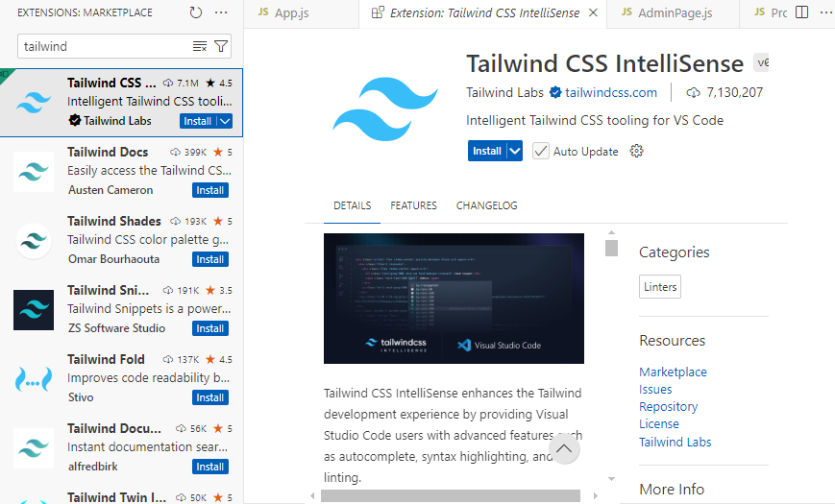The image size is (835, 504).
Task: Switch to the DETAILS tab
Action: click(352, 205)
